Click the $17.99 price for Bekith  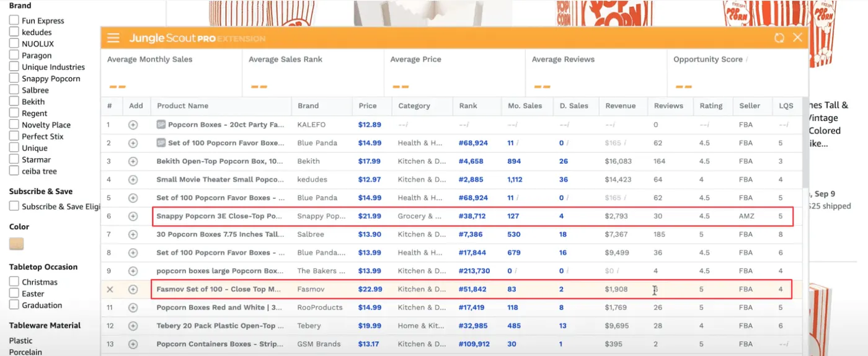tap(370, 161)
